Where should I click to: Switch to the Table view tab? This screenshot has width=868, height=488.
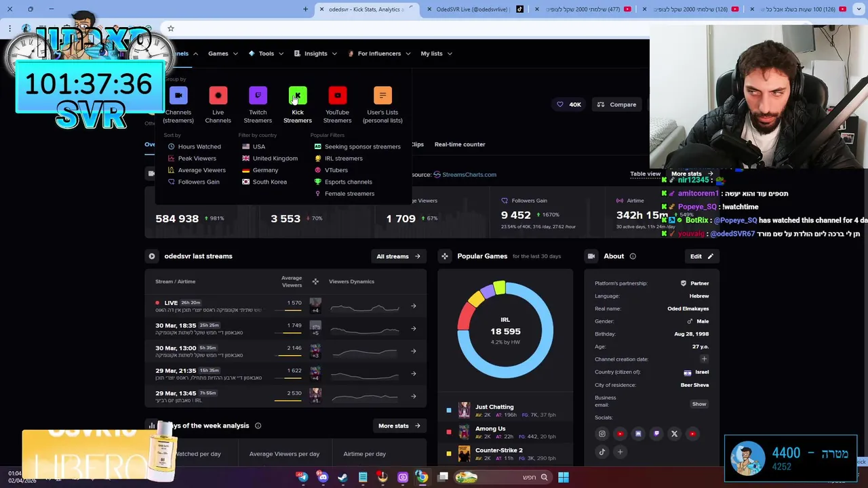pos(645,174)
